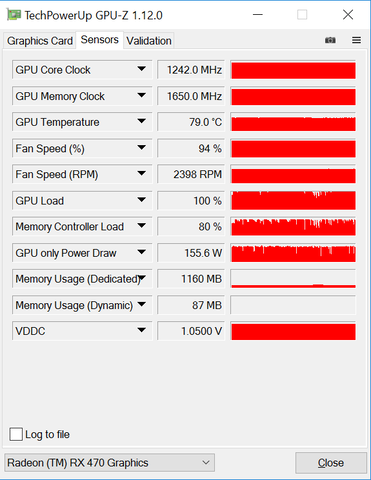
Task: Switch to the Graphics Card tab
Action: 40,41
